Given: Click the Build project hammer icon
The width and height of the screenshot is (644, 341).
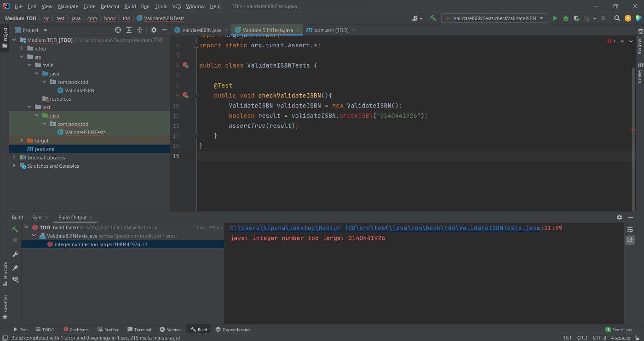Looking at the screenshot, I should 433,18.
